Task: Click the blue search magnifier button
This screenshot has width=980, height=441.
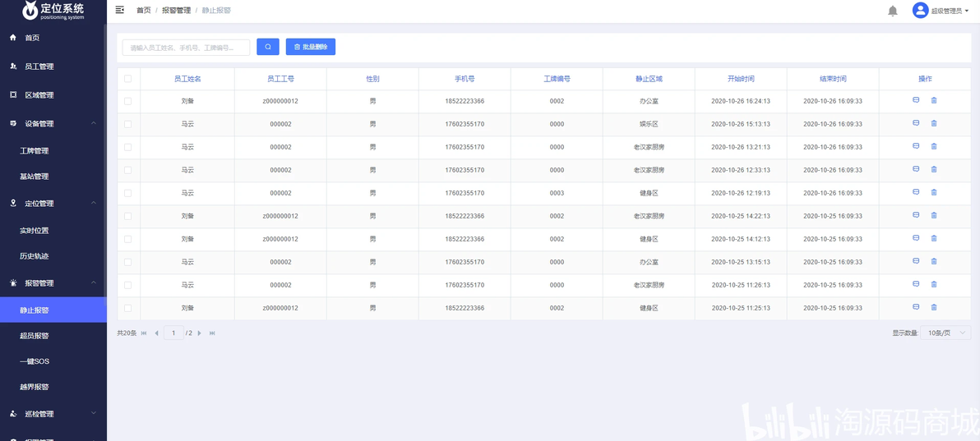Action: coord(267,47)
